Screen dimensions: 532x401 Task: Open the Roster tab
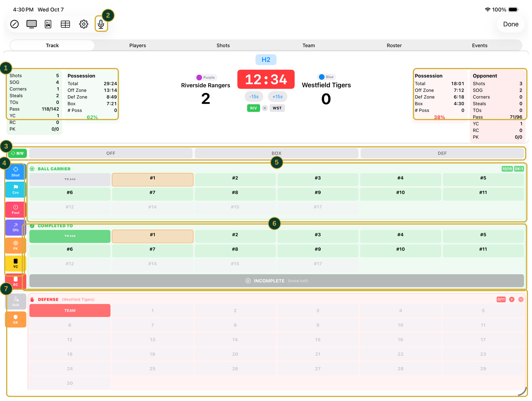pyautogui.click(x=394, y=46)
